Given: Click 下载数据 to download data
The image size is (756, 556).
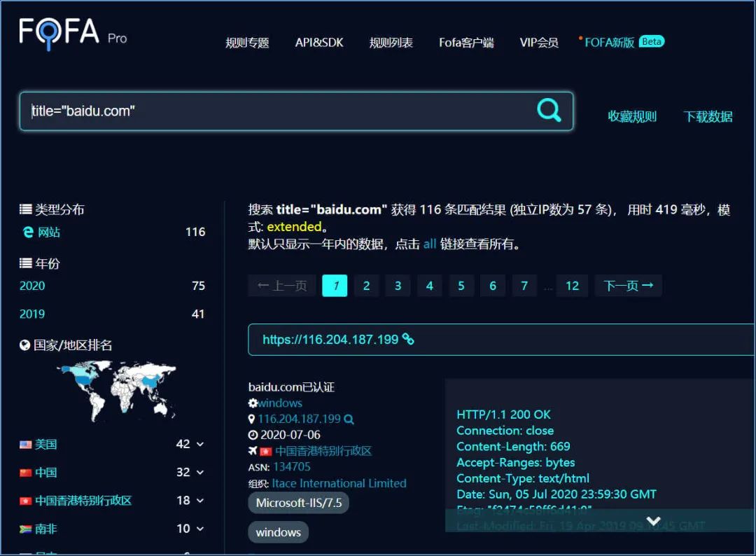Looking at the screenshot, I should 708,117.
